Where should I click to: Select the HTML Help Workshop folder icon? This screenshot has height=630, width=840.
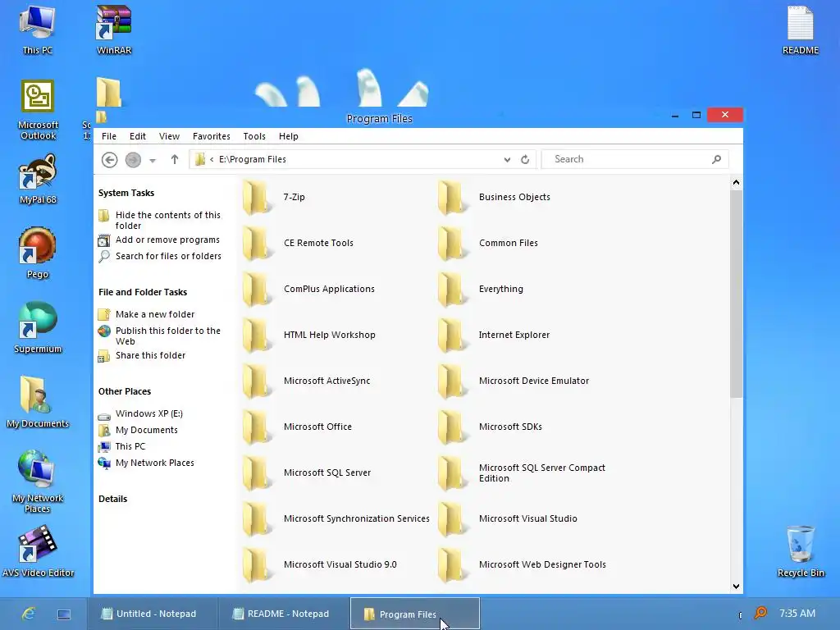point(257,336)
